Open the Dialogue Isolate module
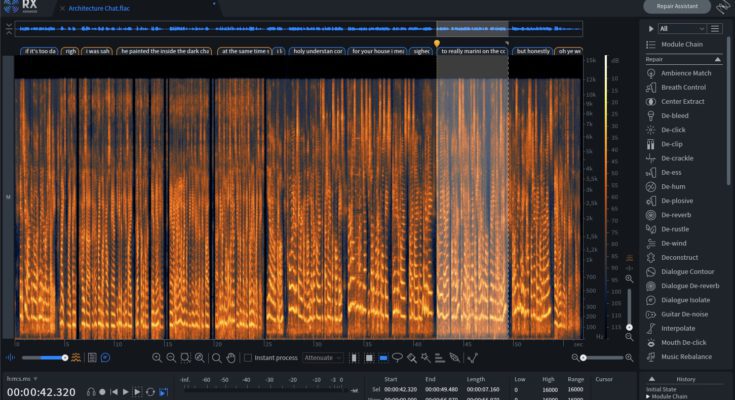This screenshot has height=400, width=735. click(x=684, y=299)
